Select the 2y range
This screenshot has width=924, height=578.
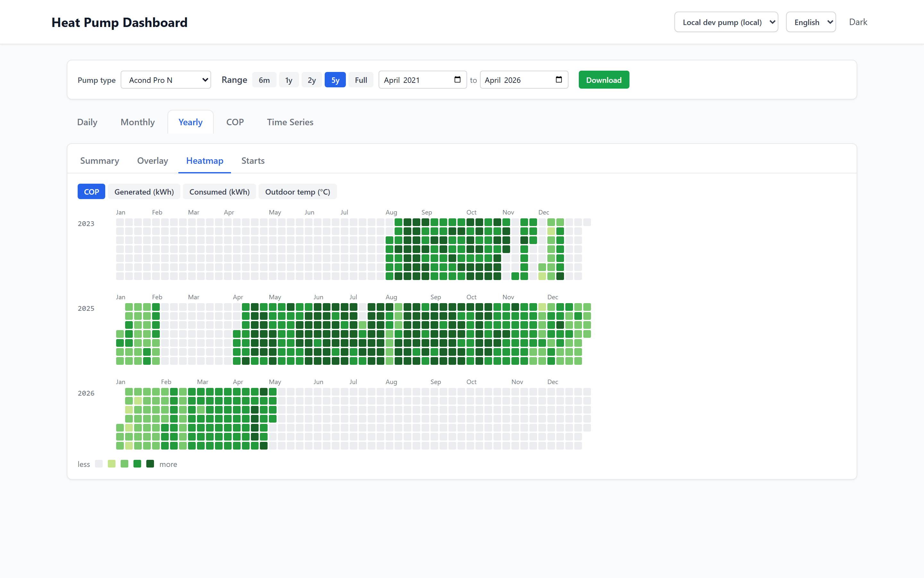(312, 80)
